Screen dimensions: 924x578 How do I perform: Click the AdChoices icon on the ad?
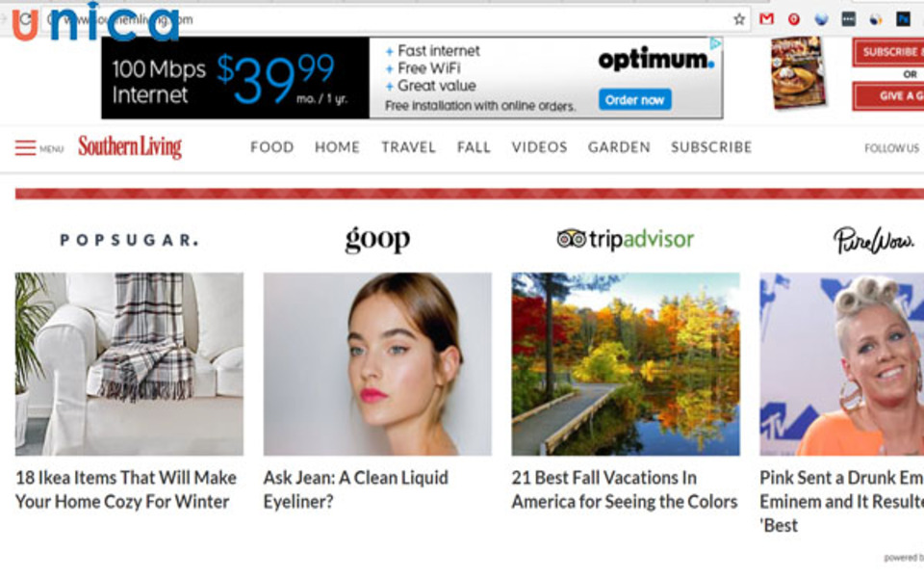pos(715,43)
